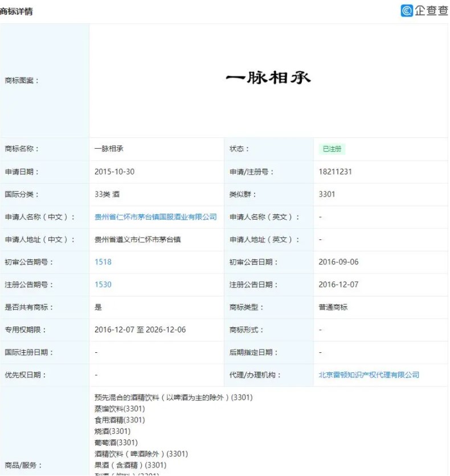This screenshot has height=476, width=450.
Task: Select goods item 烧酒(3301)
Action: click(112, 432)
